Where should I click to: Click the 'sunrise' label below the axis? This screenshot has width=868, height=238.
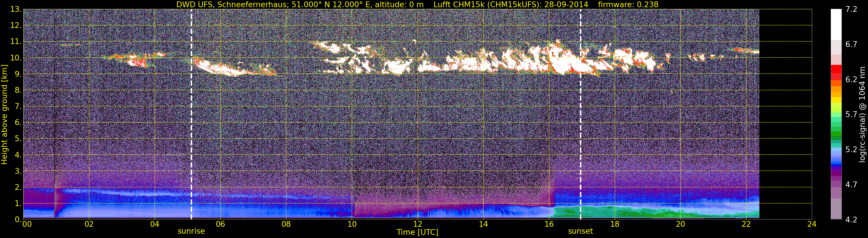tap(191, 231)
